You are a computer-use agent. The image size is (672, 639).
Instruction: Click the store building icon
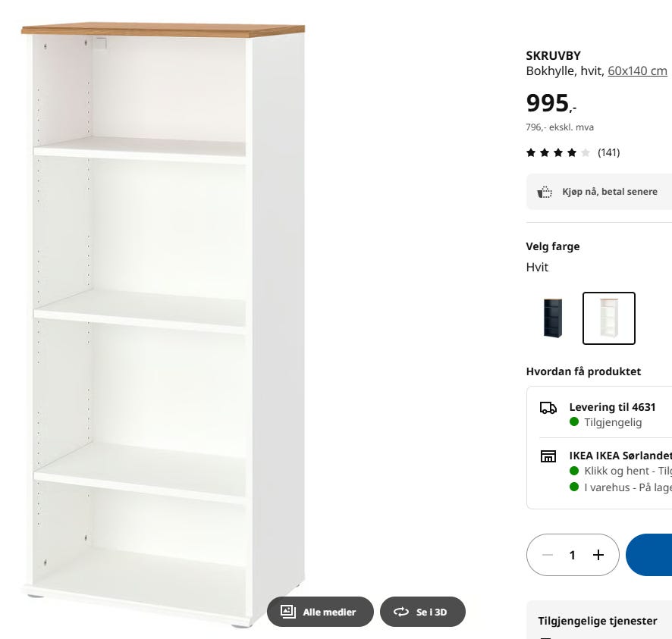pyautogui.click(x=548, y=456)
